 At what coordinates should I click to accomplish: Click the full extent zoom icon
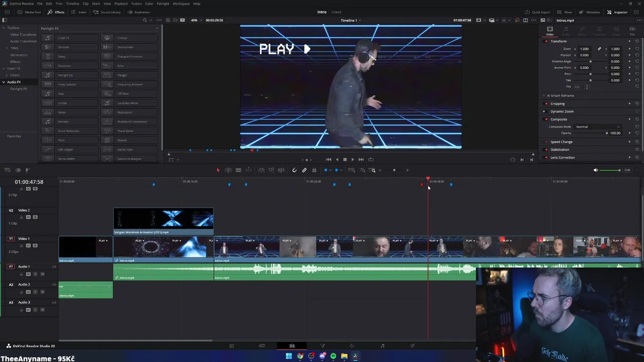352,170
